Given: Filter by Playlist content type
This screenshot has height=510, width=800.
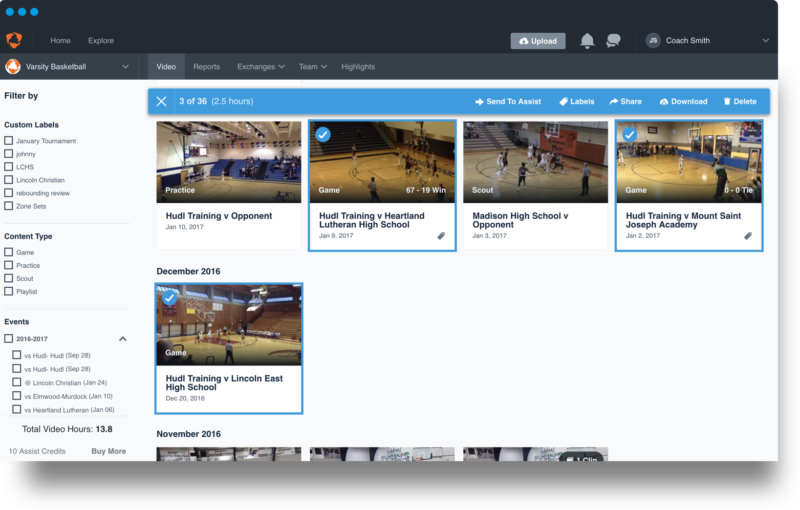Looking at the screenshot, I should click(9, 291).
